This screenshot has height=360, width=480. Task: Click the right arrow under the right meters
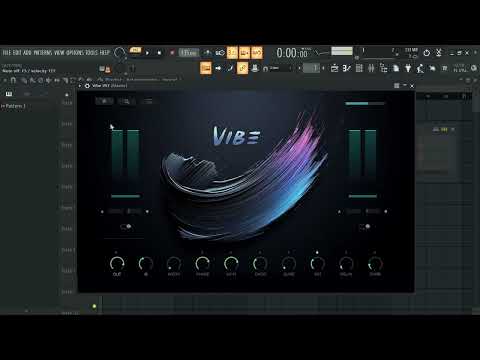point(386,211)
